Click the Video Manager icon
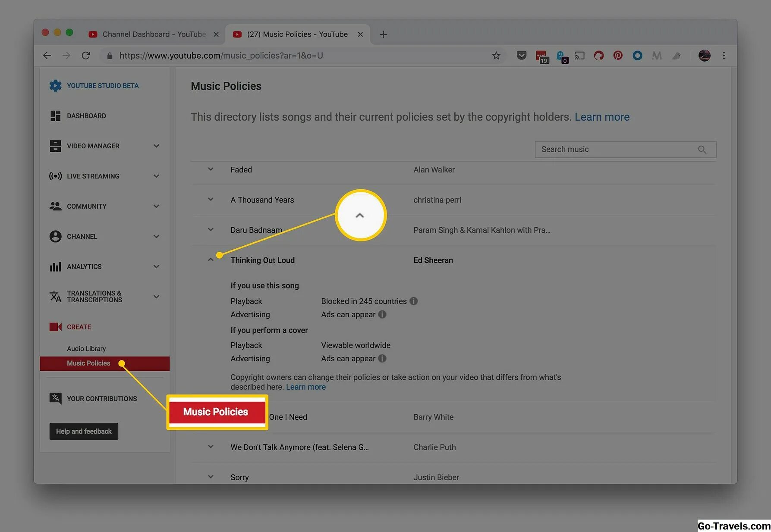Viewport: 771px width, 532px height. 55,146
